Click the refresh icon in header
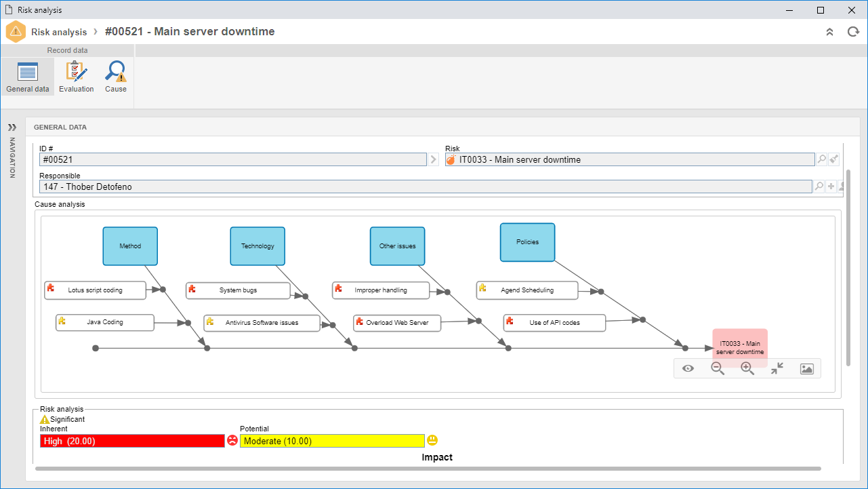868x489 pixels. pos(853,32)
